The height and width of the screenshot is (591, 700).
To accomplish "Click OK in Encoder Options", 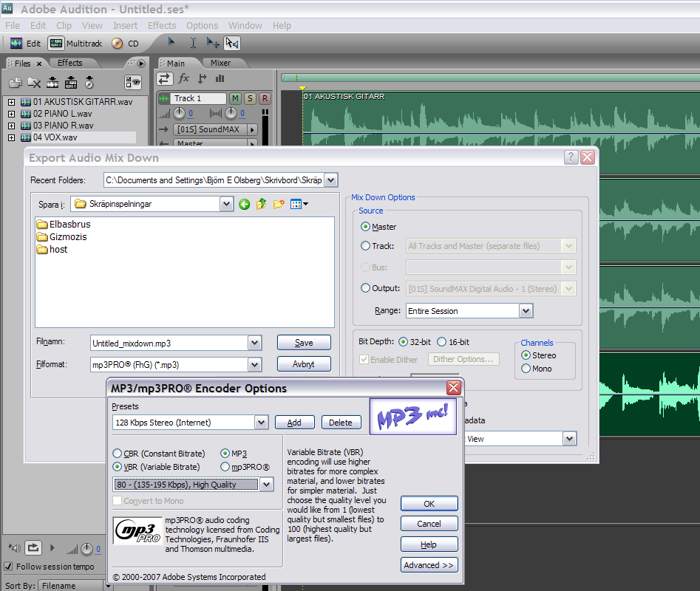I will coord(429,504).
